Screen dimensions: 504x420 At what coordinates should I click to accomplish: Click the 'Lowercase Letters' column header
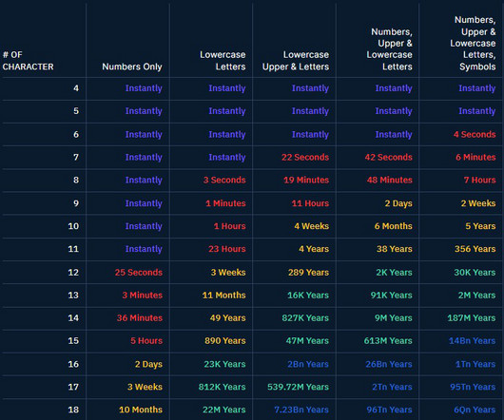point(223,61)
